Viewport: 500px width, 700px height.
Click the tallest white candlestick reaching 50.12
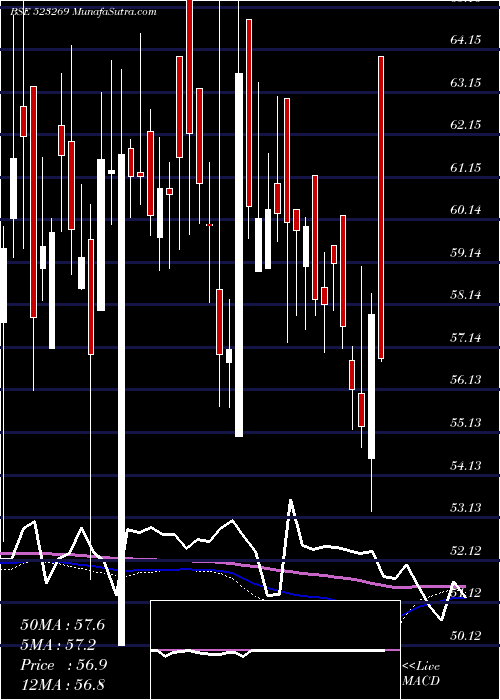point(121,400)
